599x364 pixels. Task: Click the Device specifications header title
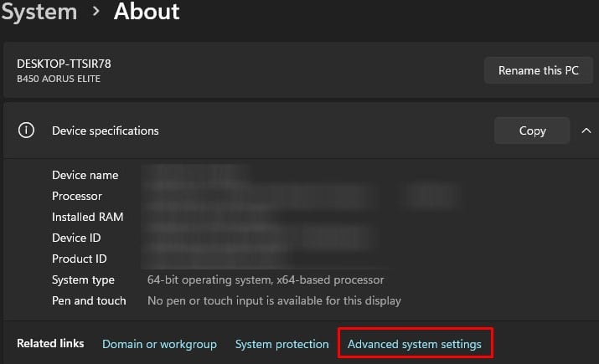pyautogui.click(x=105, y=131)
